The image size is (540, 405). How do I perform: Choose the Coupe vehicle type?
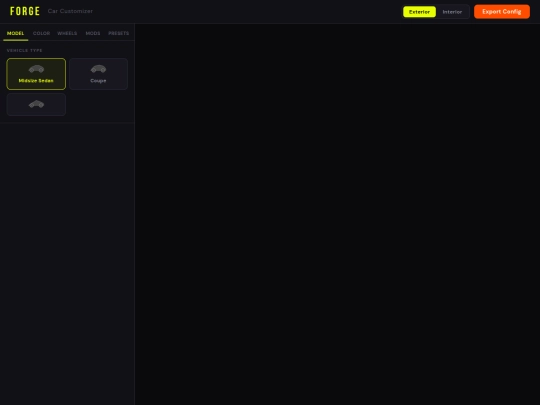[98, 74]
